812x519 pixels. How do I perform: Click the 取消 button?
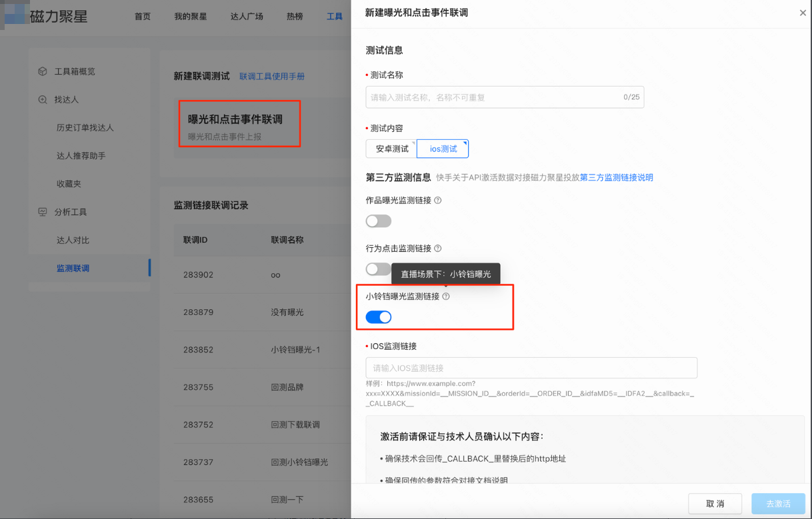(x=715, y=504)
